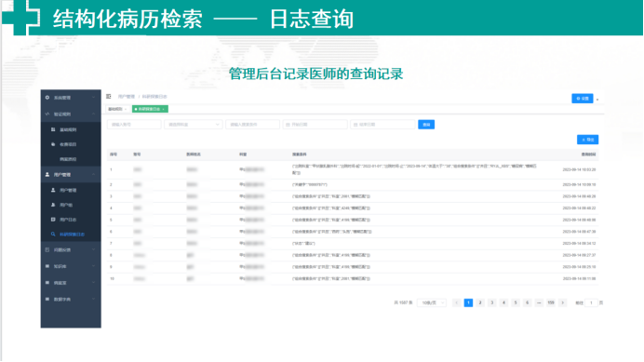Click the blue 查询 search button
This screenshot has height=362, width=644.
[x=426, y=125]
